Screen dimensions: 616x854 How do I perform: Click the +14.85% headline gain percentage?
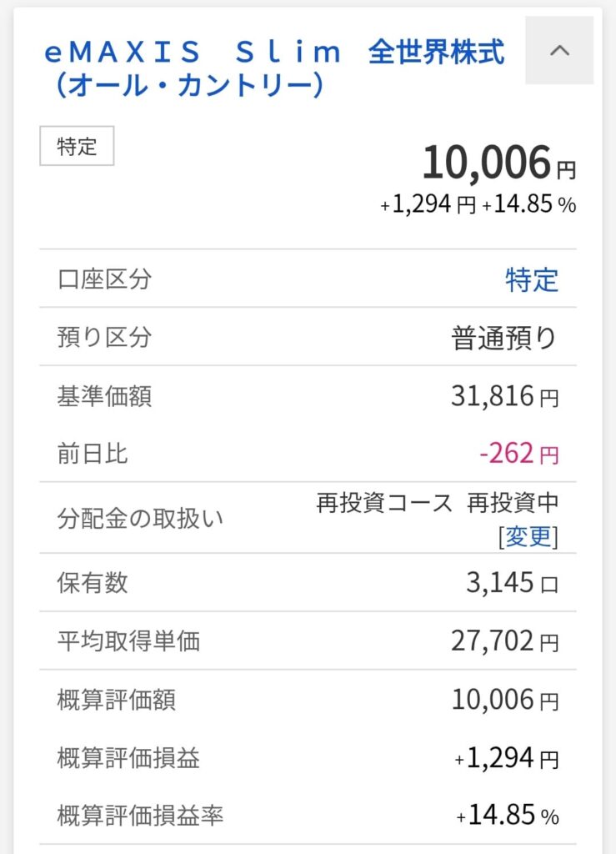tap(529, 205)
